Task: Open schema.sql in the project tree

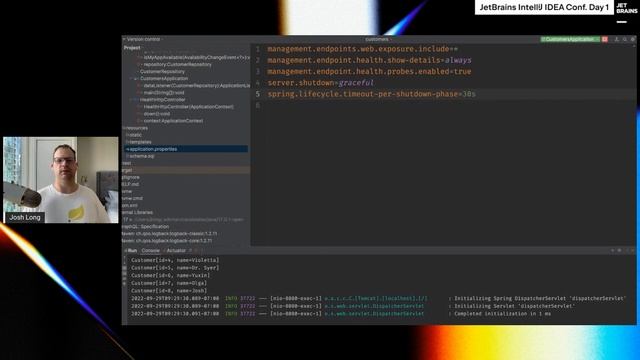Action: [x=142, y=156]
